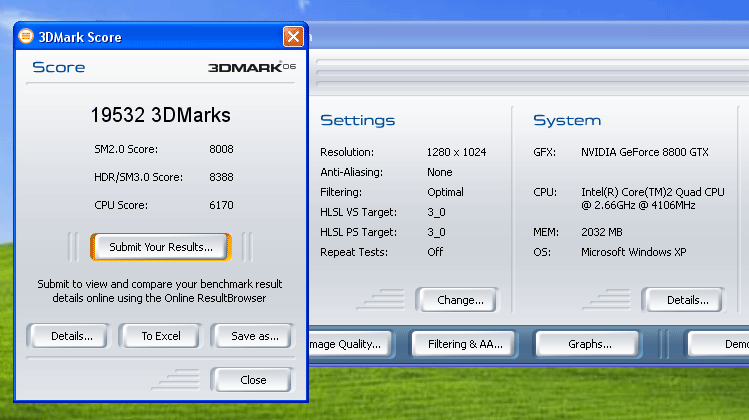Close the 3DMark Score dialog with X
Image resolution: width=749 pixels, height=420 pixels.
[x=293, y=36]
